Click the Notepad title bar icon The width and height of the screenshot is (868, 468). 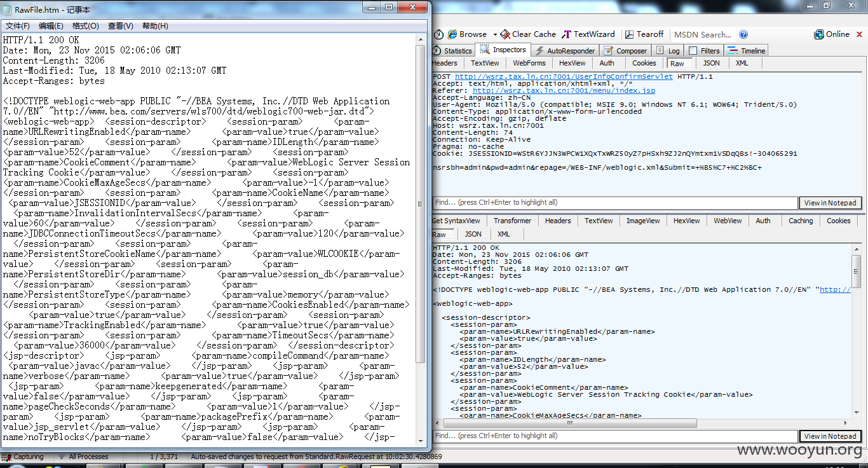(7, 9)
